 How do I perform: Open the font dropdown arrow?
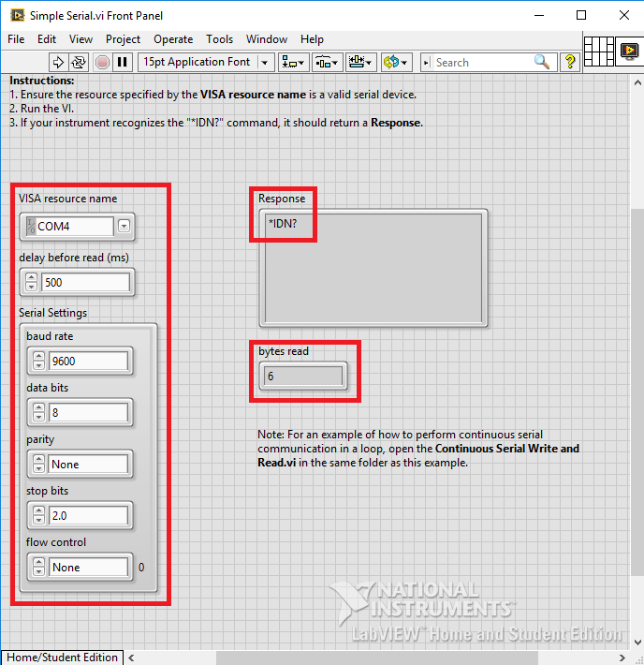265,63
